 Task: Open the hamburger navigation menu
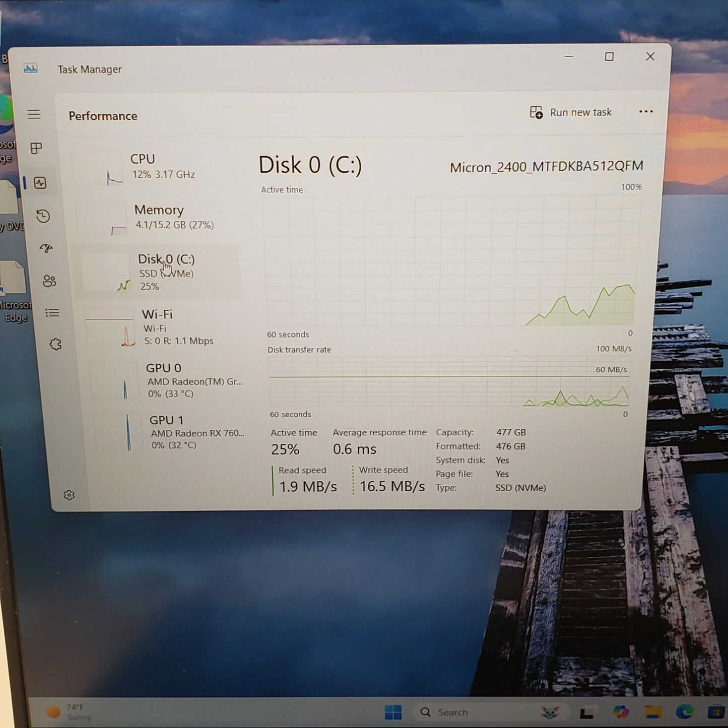click(34, 114)
